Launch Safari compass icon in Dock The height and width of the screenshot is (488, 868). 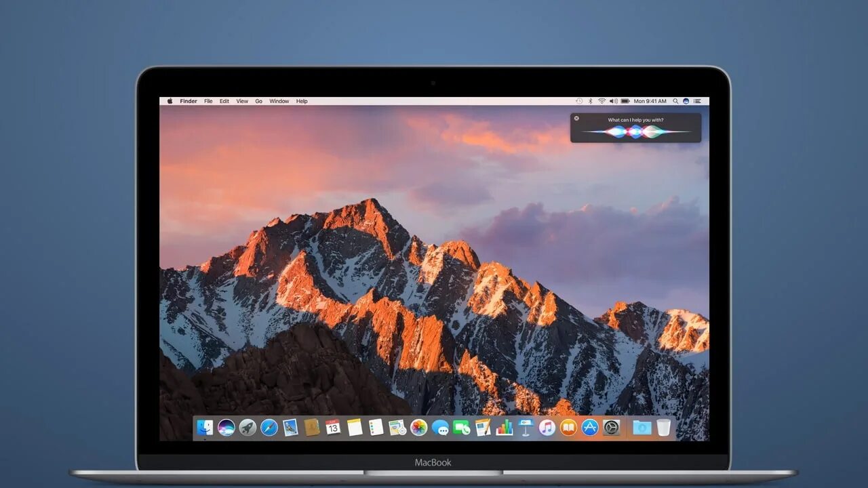(269, 428)
